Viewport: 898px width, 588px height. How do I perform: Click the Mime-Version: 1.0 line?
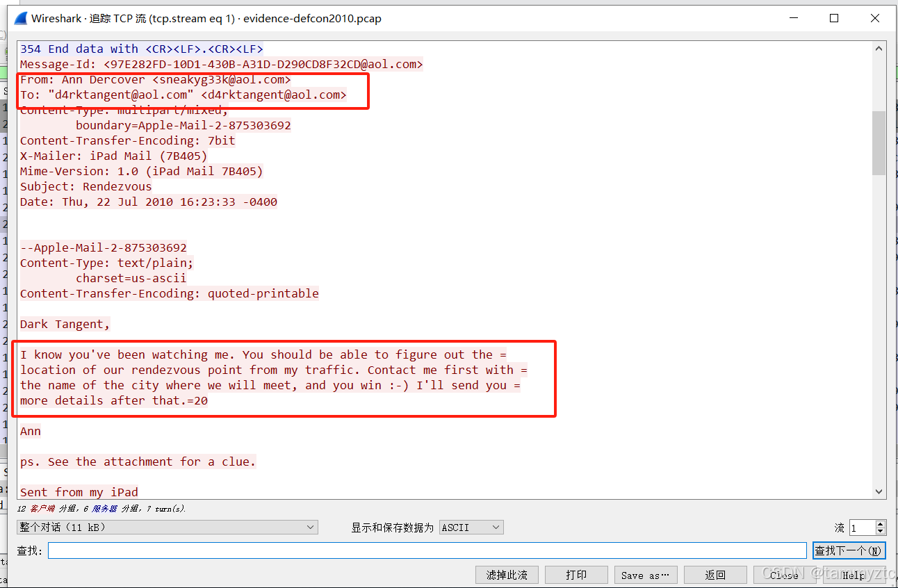point(141,171)
